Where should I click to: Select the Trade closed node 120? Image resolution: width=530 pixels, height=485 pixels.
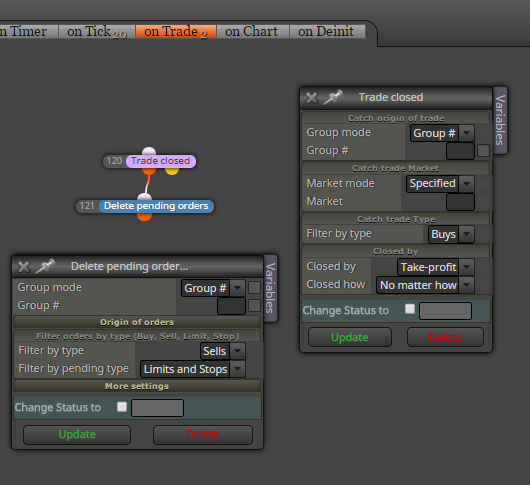pyautogui.click(x=161, y=161)
